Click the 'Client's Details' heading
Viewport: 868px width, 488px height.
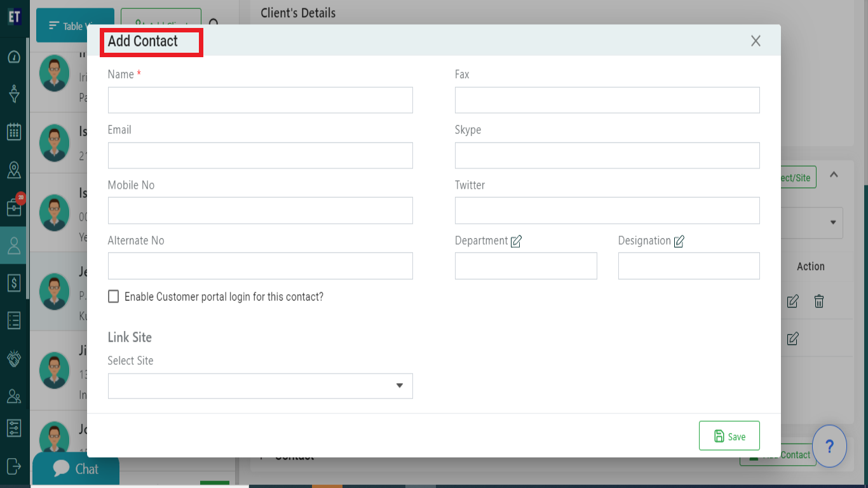(298, 13)
